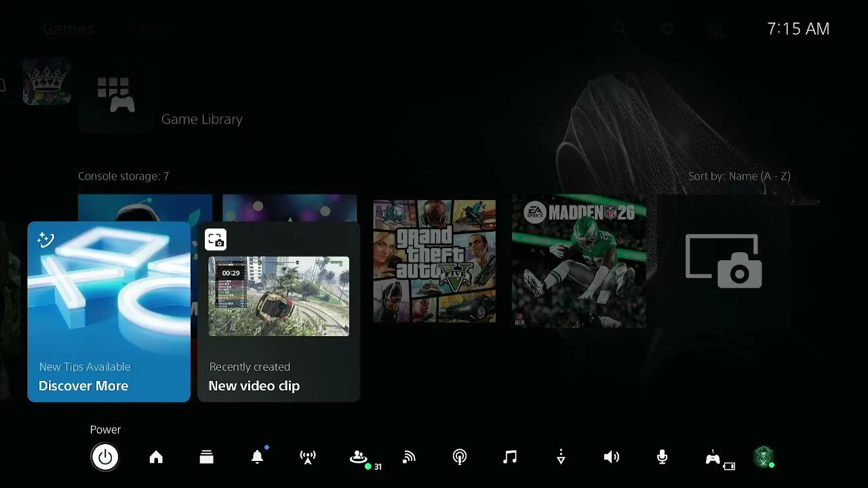Click the New Tips Available caption

(x=85, y=367)
